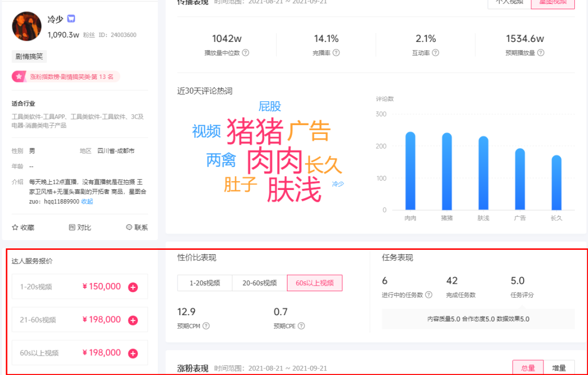Click the 对比 compare icon
588x375 pixels.
[72, 228]
